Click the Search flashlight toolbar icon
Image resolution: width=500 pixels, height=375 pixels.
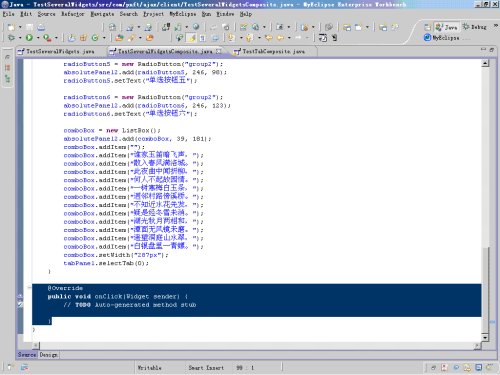coord(131,38)
